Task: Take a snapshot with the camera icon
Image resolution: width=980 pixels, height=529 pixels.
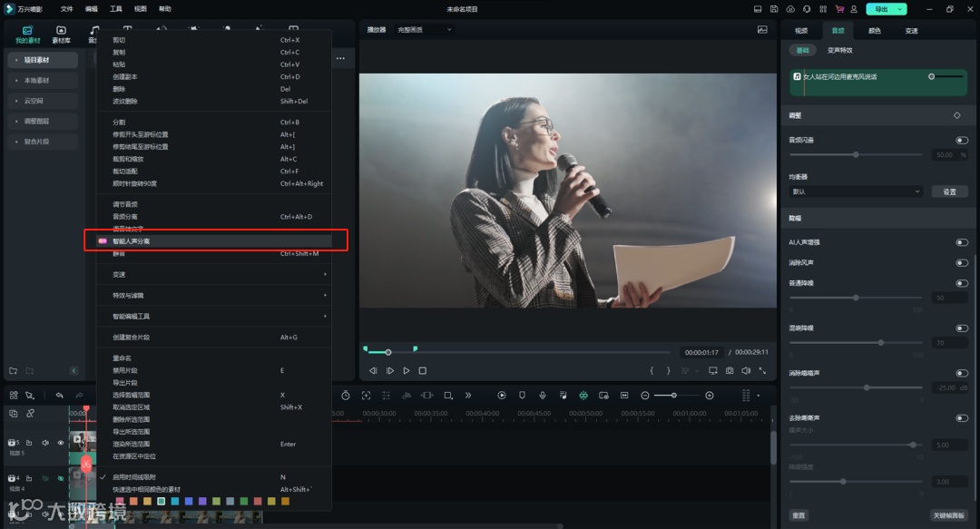Action: [x=730, y=371]
